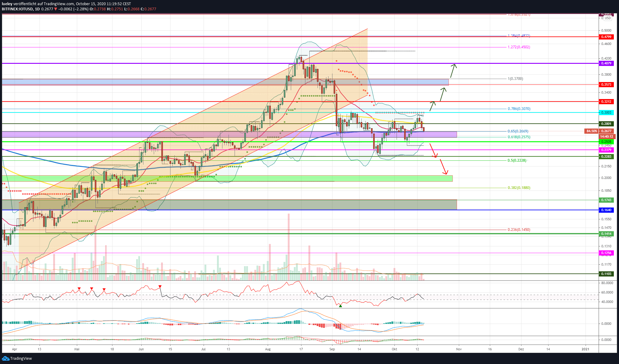Click the 80.0000 RSI scale value
The image size is (619, 364).
point(607,283)
